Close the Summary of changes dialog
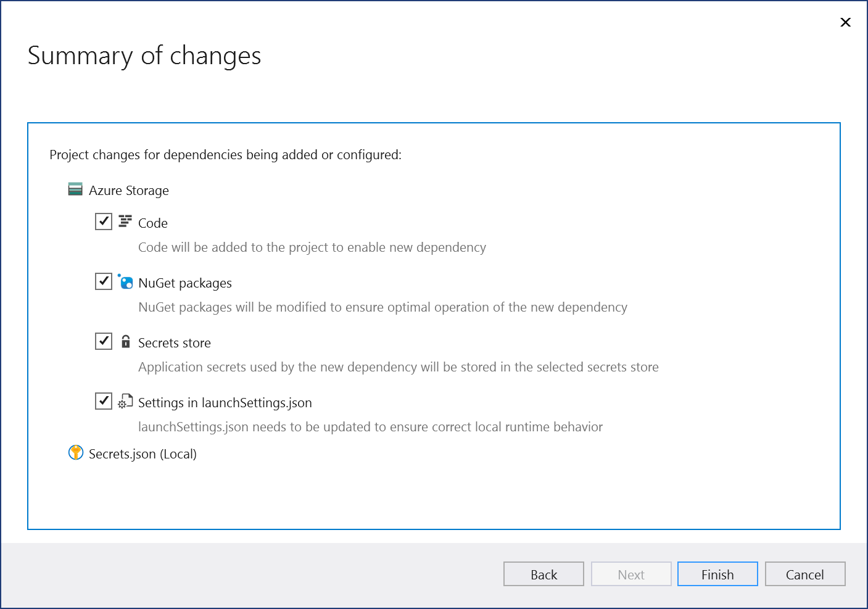The width and height of the screenshot is (868, 609). [x=846, y=22]
